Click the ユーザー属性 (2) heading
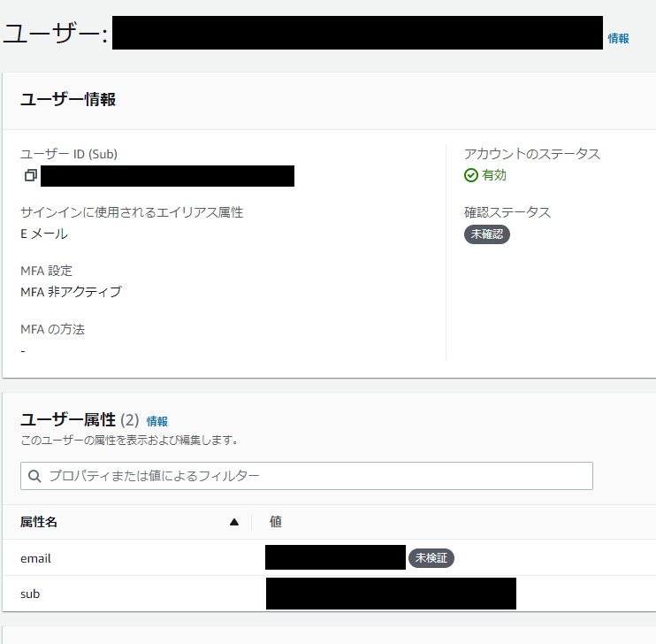The image size is (656, 644). point(80,419)
